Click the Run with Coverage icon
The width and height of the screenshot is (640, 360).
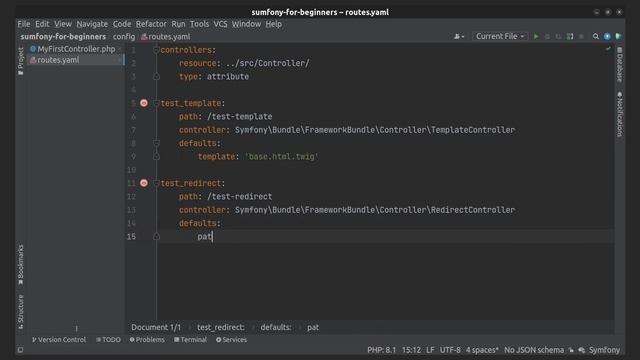558,36
